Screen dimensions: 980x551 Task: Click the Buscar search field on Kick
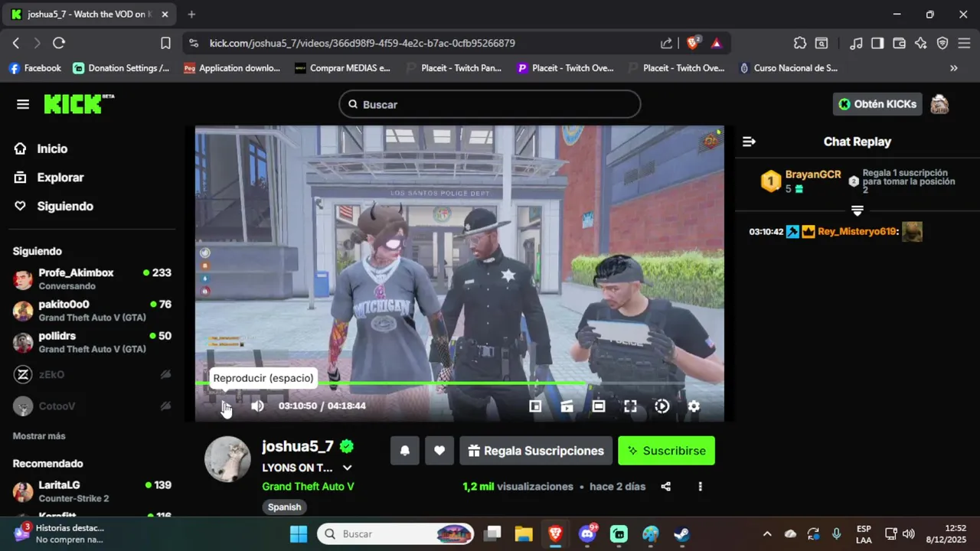point(490,104)
